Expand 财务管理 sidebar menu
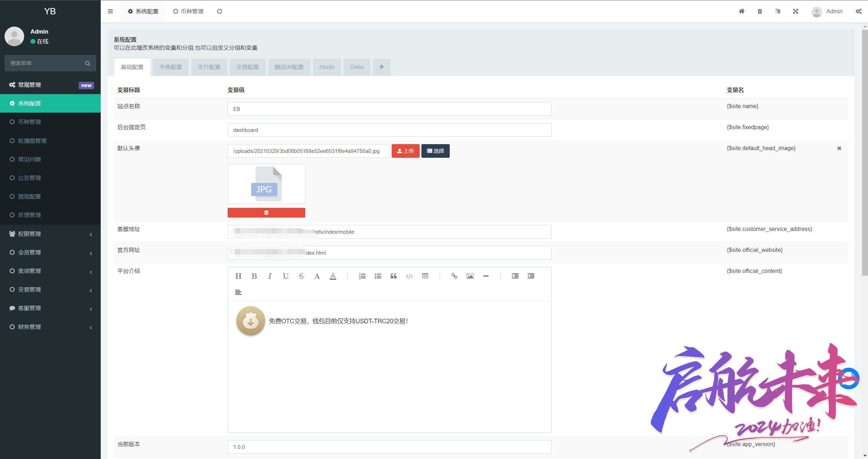Screen dimensions: 868x459 click(x=50, y=327)
